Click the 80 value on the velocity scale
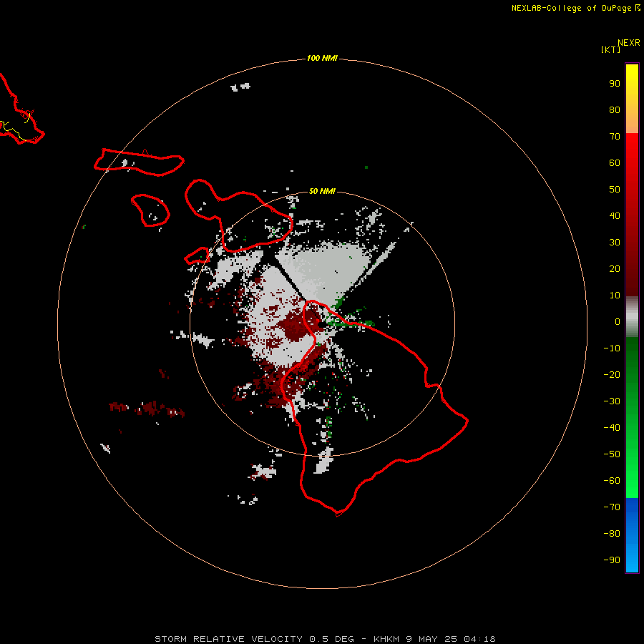 pyautogui.click(x=615, y=109)
